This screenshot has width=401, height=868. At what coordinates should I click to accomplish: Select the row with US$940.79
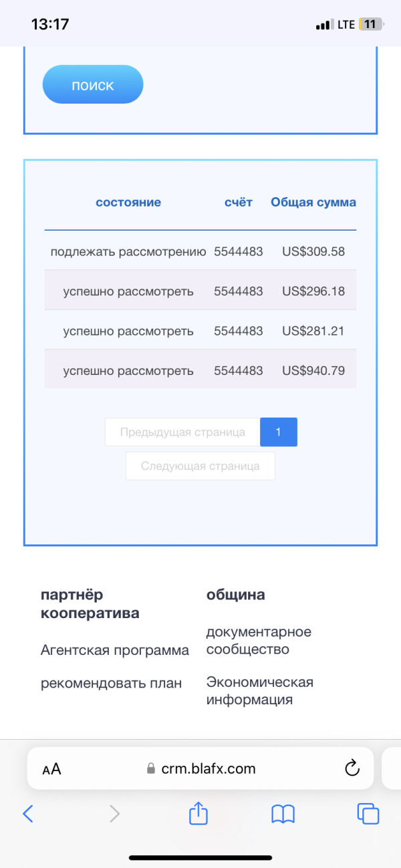(200, 370)
